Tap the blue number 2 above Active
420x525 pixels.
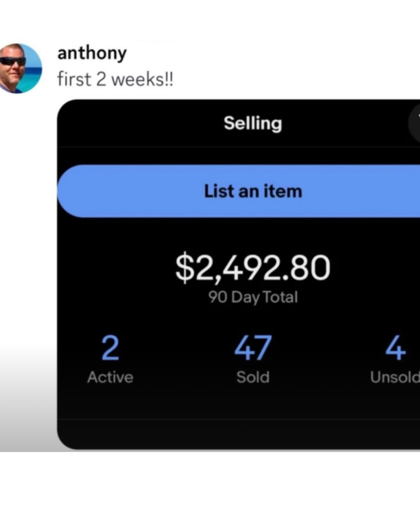click(110, 348)
